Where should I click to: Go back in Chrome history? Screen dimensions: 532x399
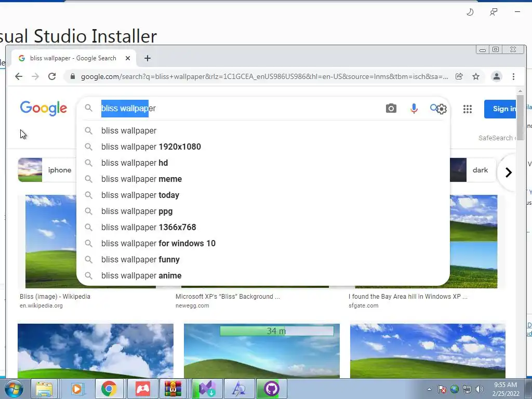[19, 77]
